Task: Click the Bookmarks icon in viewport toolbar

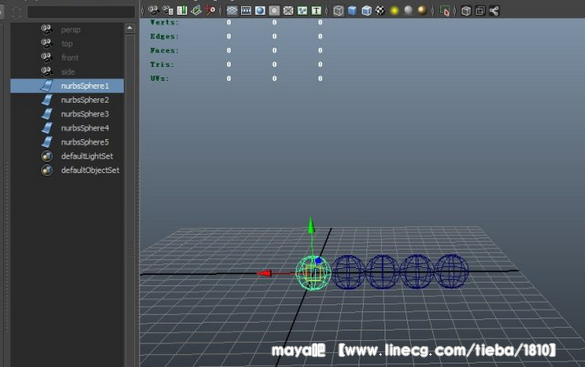Action: (182, 10)
